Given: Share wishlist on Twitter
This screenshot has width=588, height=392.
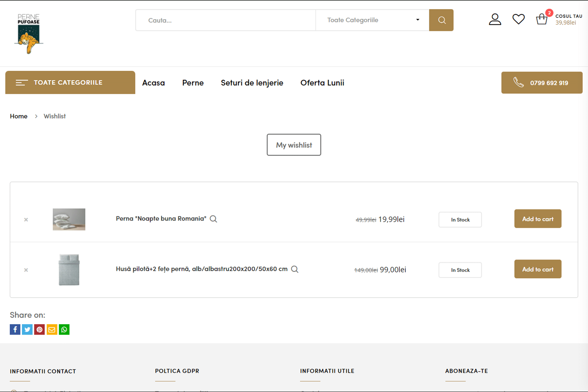Looking at the screenshot, I should point(27,330).
